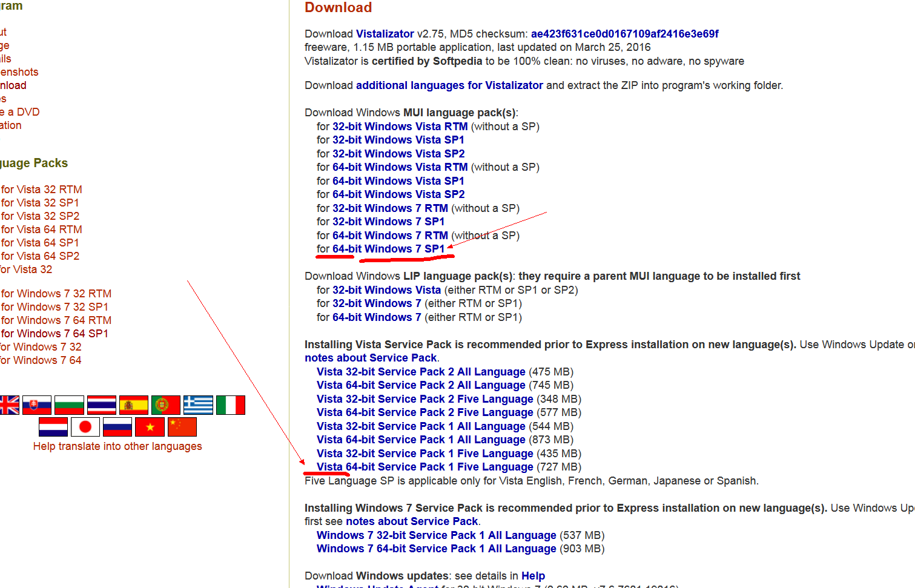Open 64-bit Windows Vista SP2 MUI packs
The height and width of the screenshot is (588, 915).
pyautogui.click(x=398, y=194)
